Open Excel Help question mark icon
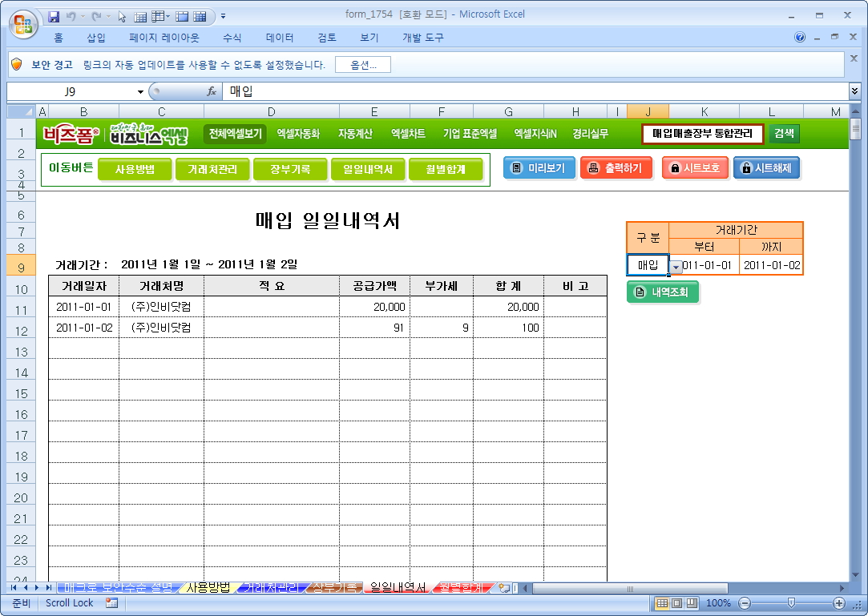 coord(800,38)
